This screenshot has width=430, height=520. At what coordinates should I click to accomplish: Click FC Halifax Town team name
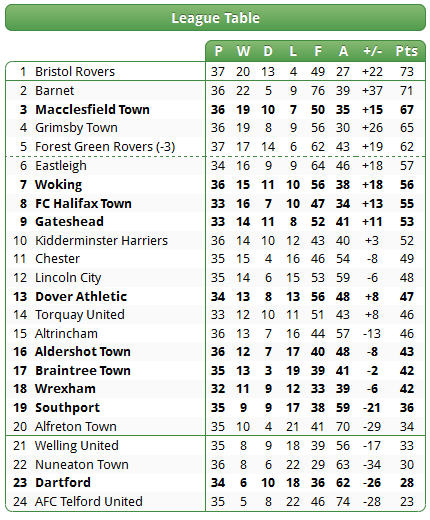(83, 204)
